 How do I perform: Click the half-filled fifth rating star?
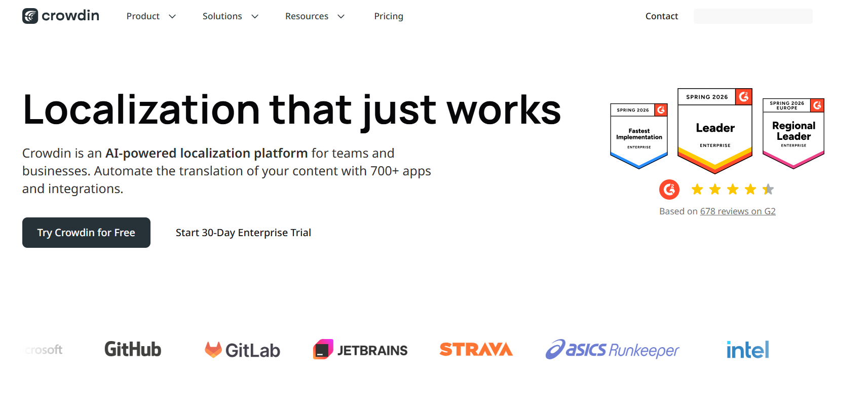point(768,190)
